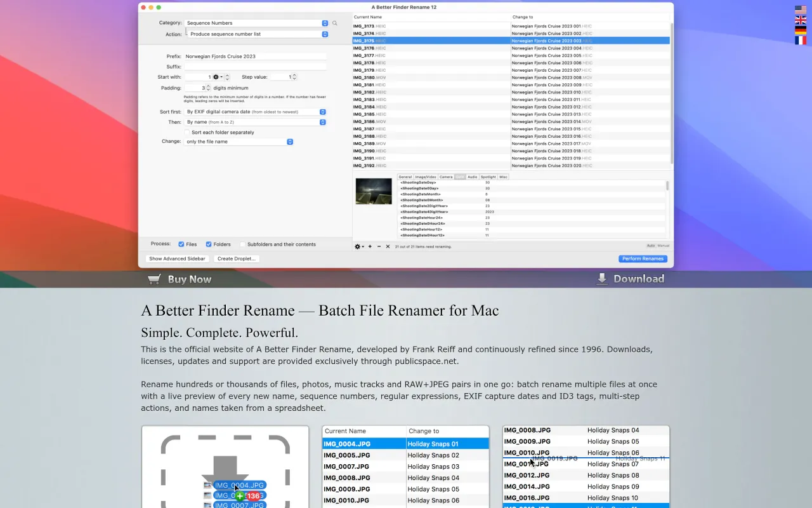Click the 21 items need renaming status

(423, 246)
